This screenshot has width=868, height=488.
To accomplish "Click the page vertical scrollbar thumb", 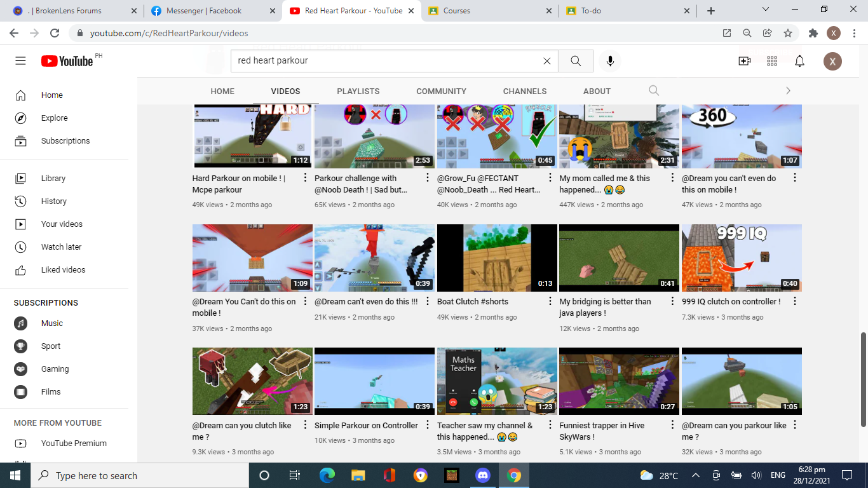I will click(x=864, y=379).
